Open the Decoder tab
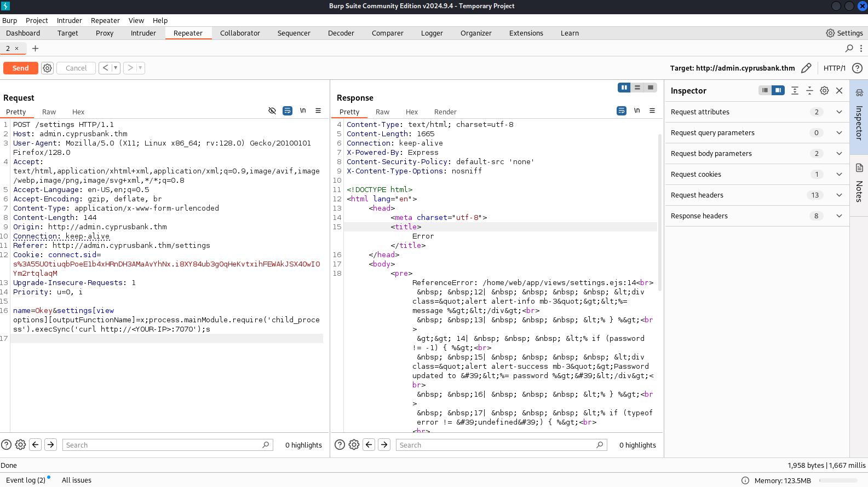This screenshot has height=487, width=868. click(x=341, y=33)
